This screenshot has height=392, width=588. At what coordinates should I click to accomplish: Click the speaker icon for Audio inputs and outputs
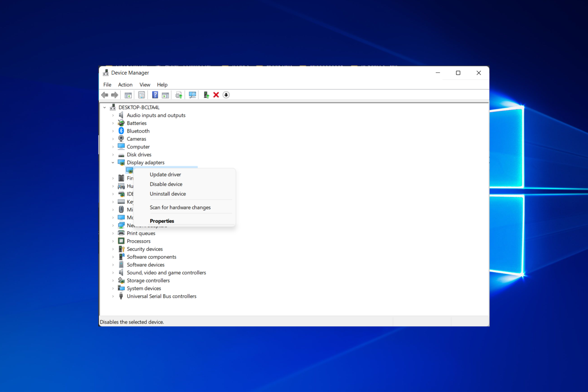pos(121,115)
